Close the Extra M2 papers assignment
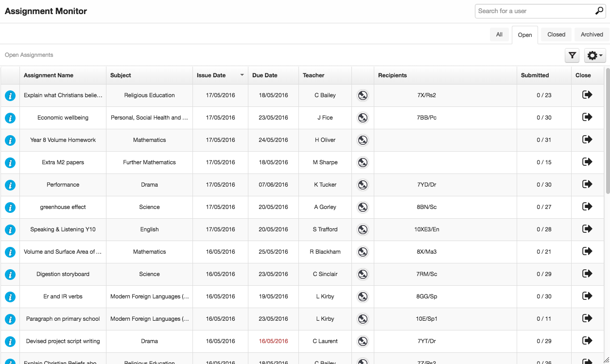 click(587, 162)
